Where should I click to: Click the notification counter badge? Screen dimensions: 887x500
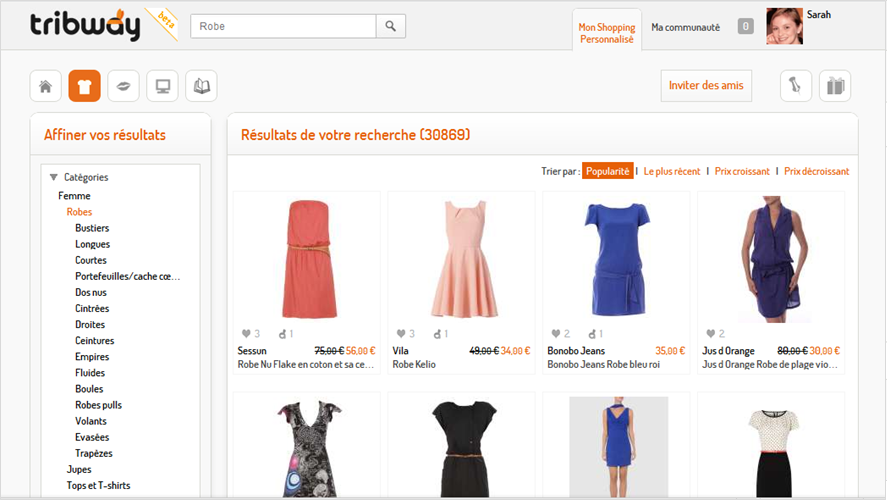(746, 26)
